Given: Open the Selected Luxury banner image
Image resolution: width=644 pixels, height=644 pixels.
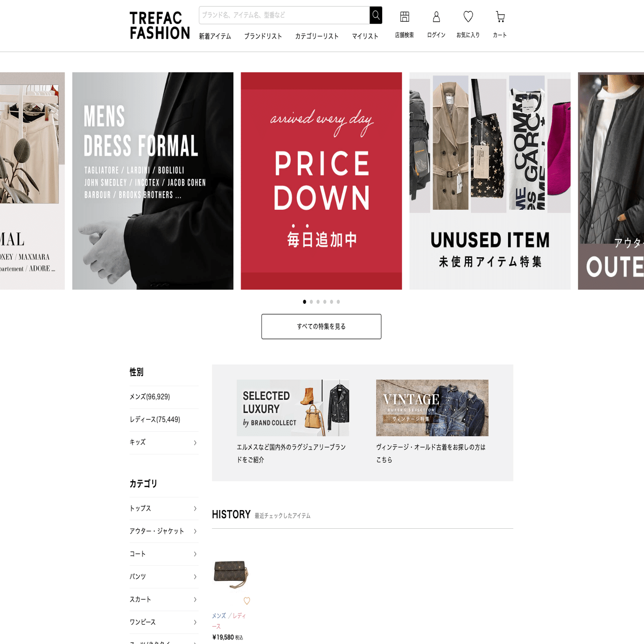Looking at the screenshot, I should click(293, 408).
